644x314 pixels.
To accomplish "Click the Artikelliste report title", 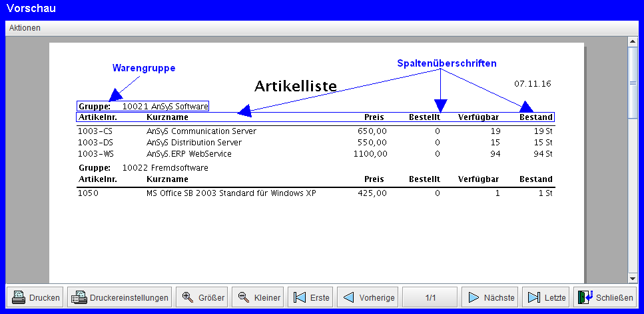I will tap(296, 86).
